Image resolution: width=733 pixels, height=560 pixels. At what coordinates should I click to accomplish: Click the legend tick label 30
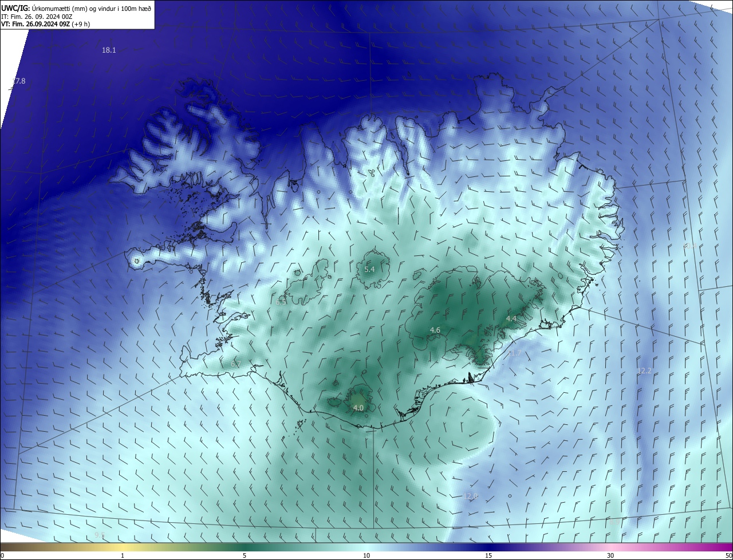(610, 555)
